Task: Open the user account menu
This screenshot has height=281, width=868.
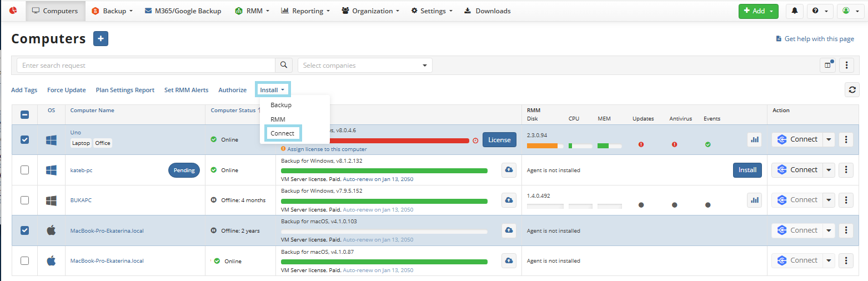Action: [x=850, y=11]
